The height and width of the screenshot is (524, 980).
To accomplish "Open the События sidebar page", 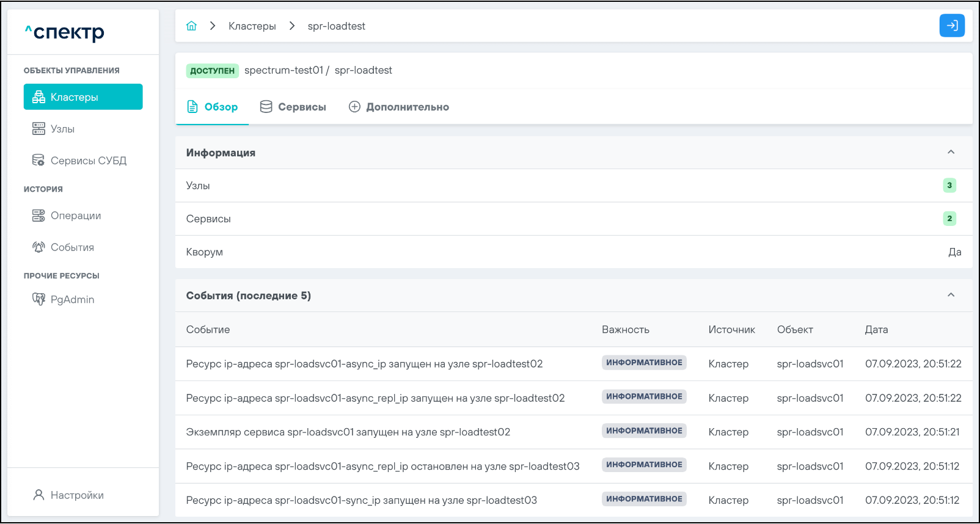I will [x=72, y=247].
